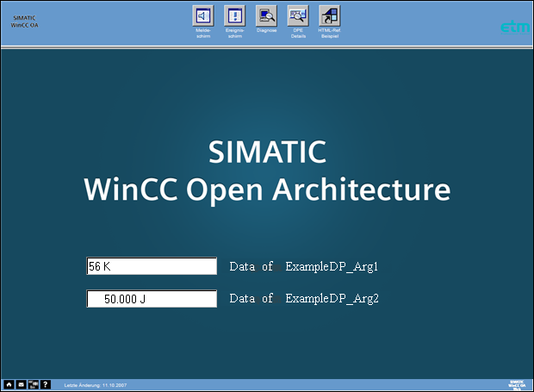The height and width of the screenshot is (392, 534).
Task: Click the SIMATIC WinCC OA label top left
Action: coord(24,22)
